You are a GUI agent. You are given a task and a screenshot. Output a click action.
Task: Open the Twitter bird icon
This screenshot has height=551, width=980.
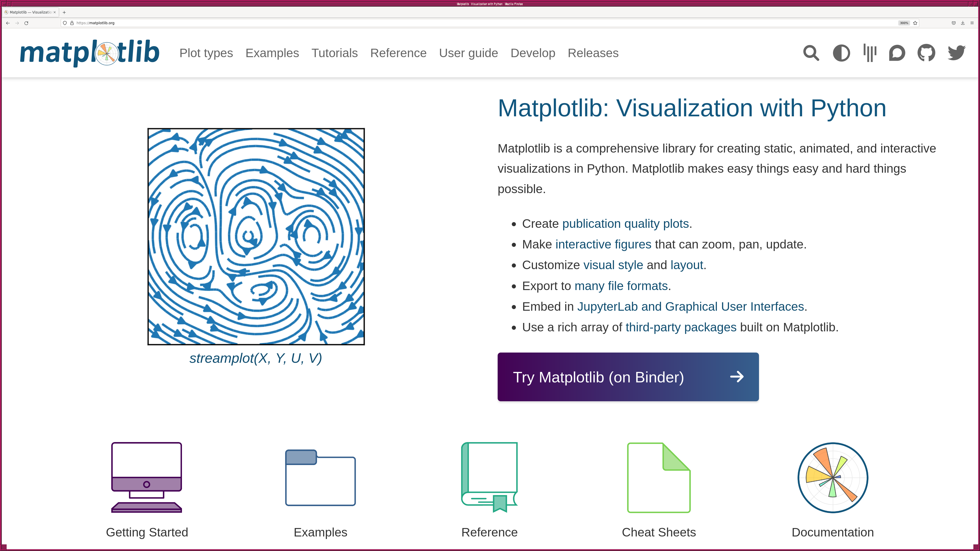[956, 53]
